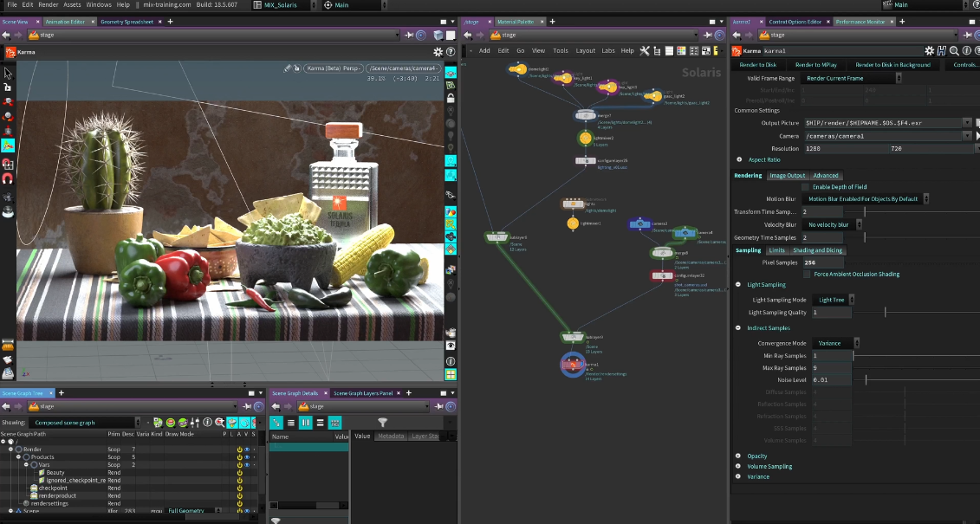Click the color palette icon in network toolbar

coord(681,51)
